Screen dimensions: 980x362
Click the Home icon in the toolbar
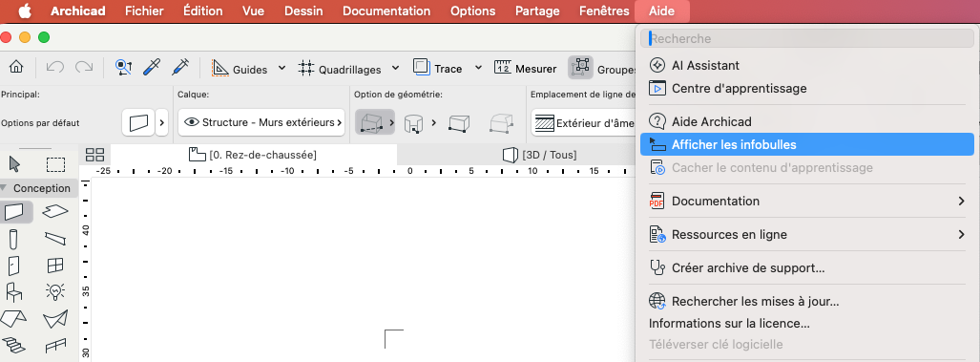coord(16,68)
